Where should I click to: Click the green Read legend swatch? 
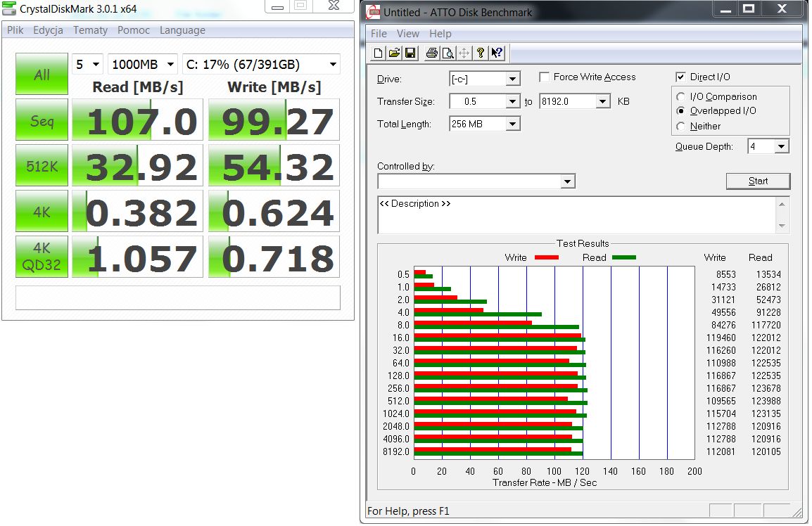coord(624,257)
